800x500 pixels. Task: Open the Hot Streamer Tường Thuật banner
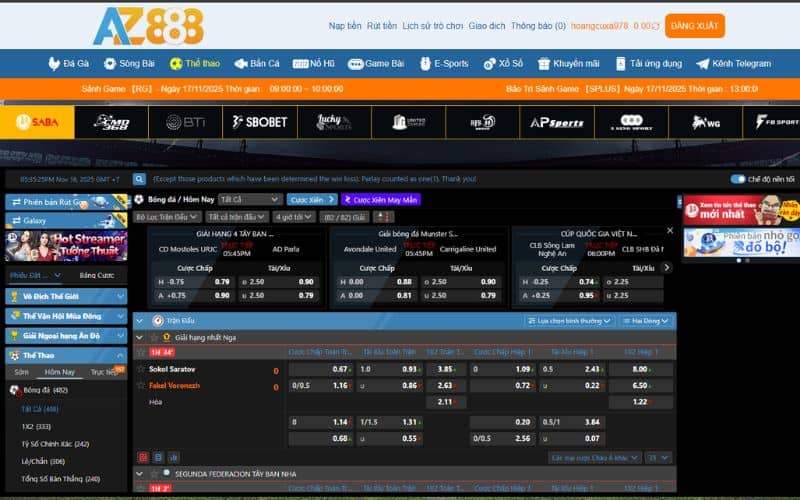66,245
